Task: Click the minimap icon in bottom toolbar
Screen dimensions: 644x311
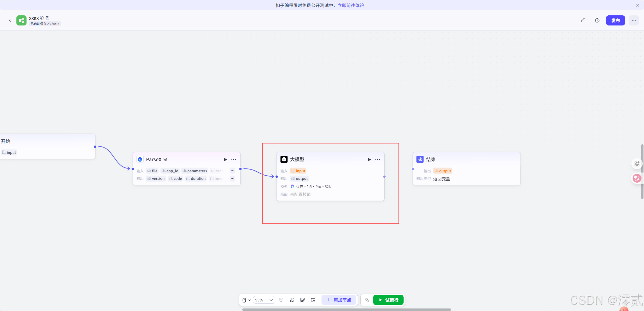Action: [313, 300]
